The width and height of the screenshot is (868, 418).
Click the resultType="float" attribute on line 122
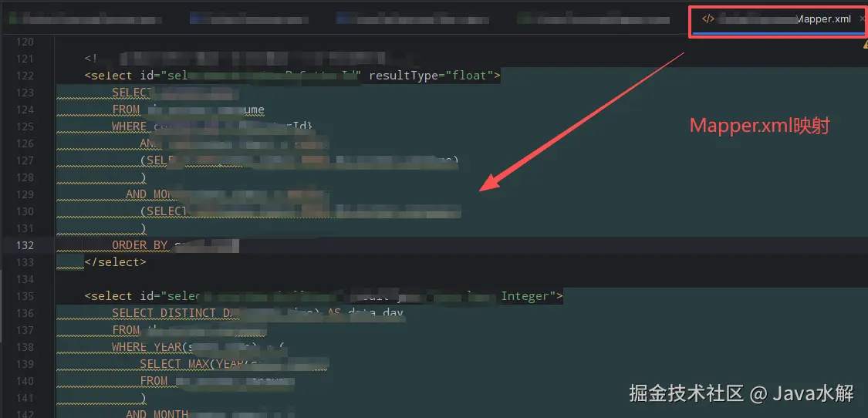431,76
